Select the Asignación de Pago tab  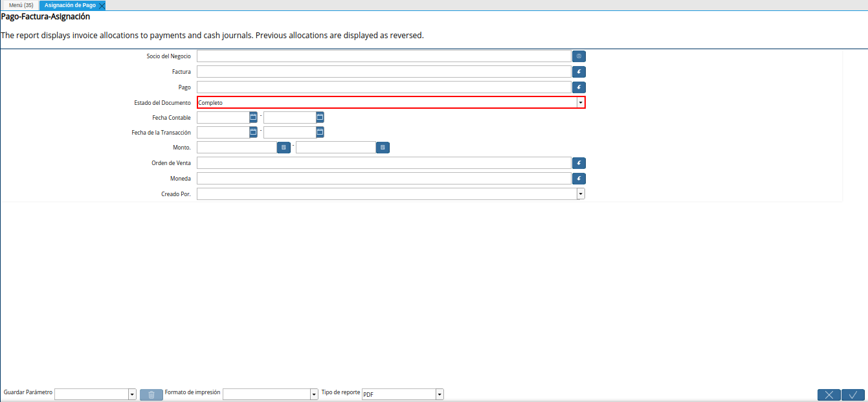coord(70,5)
